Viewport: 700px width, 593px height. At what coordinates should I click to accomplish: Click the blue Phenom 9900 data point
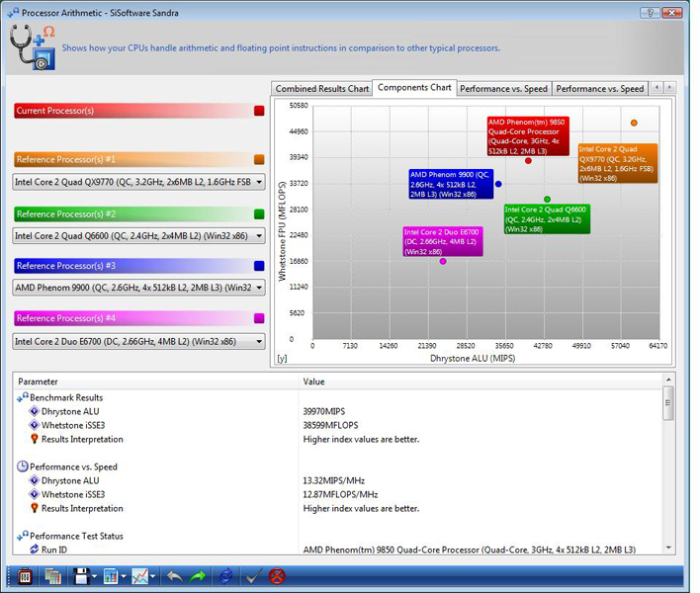tap(498, 184)
